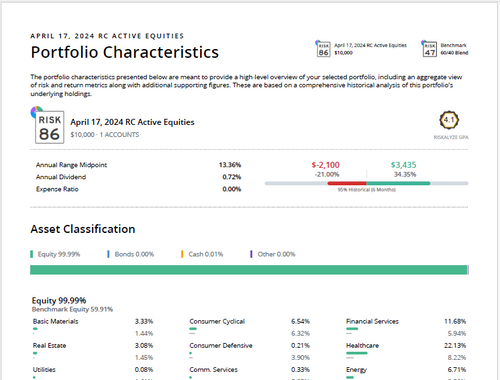Click the 22.13% Healthcare value
The height and width of the screenshot is (380, 500).
[x=455, y=346]
